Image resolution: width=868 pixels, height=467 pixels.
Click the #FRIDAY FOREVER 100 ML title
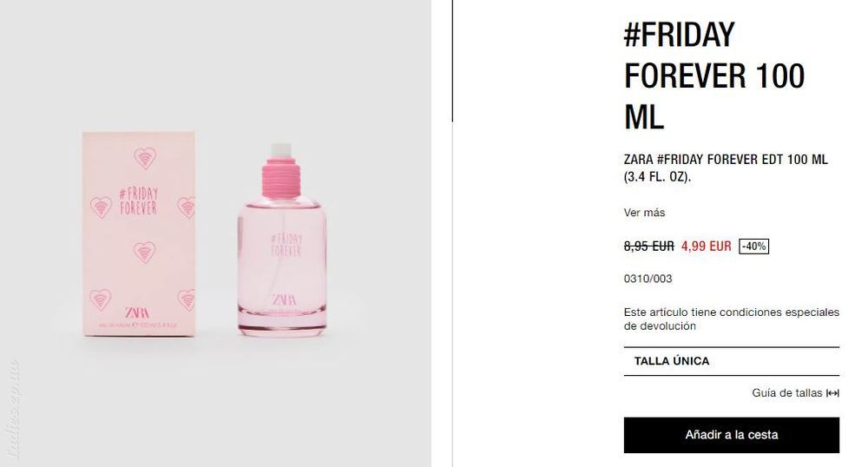(714, 76)
